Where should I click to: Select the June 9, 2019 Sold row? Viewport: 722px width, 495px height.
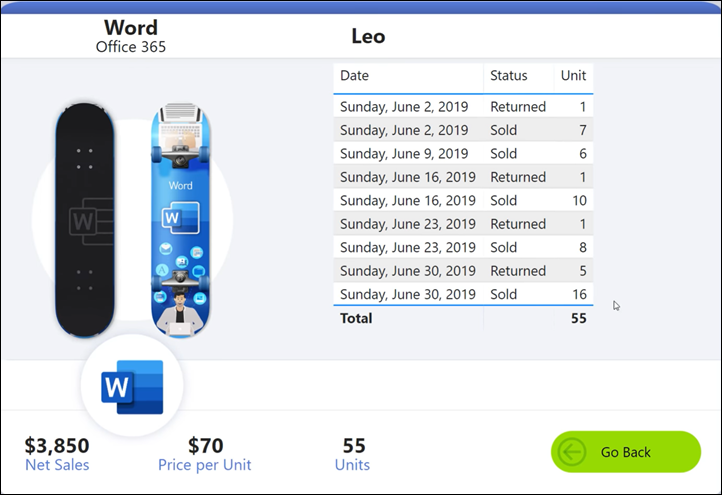pos(462,154)
